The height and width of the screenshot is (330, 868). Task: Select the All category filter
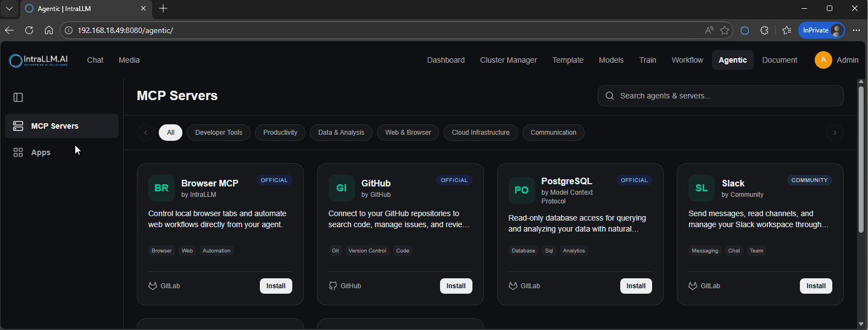click(171, 133)
